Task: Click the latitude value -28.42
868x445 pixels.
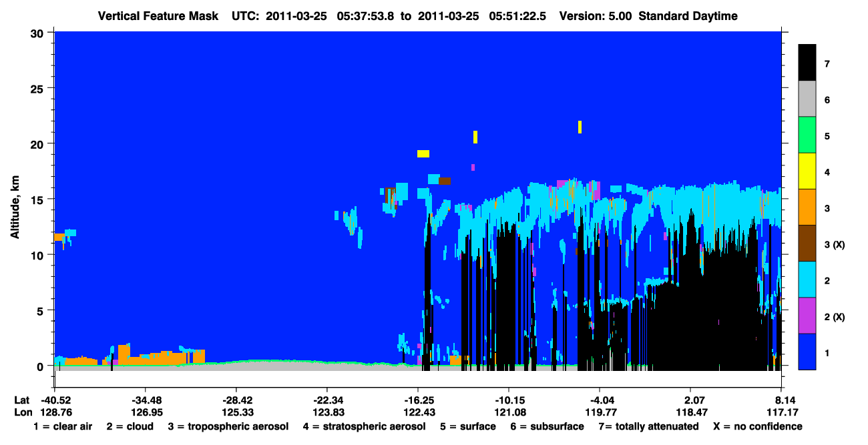Action: point(236,400)
